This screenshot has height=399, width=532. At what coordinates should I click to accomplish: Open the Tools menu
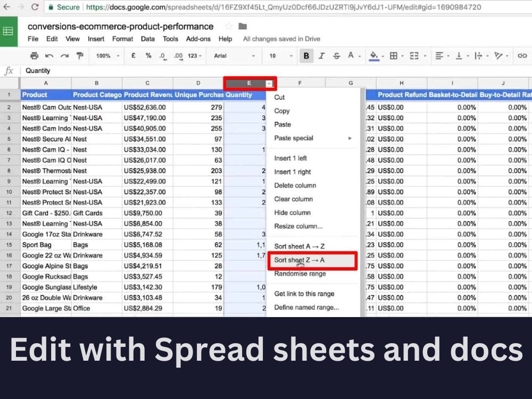(x=170, y=39)
